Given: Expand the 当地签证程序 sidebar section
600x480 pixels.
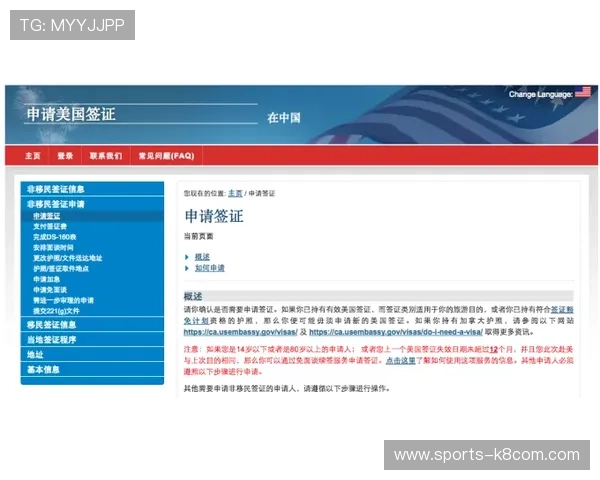Looking at the screenshot, I should [92, 340].
